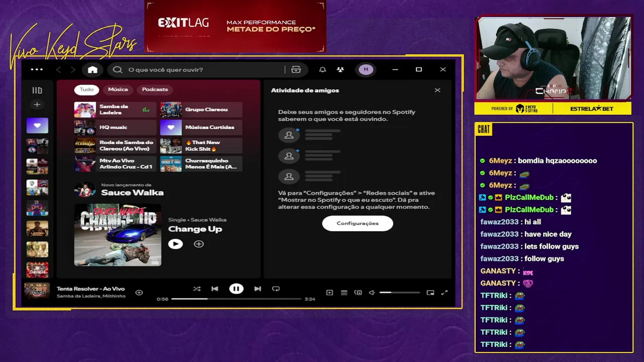Viewport: 644px width, 362px height.
Task: Toggle the friend activity icon in top bar
Action: coord(341,69)
